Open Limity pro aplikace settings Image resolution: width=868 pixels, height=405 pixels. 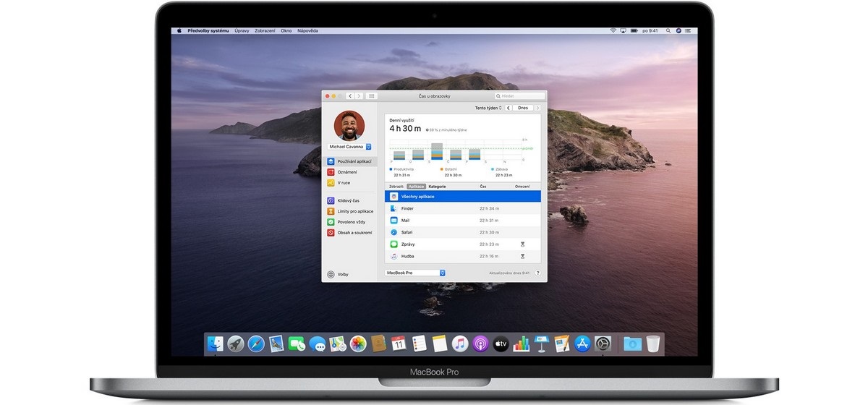click(x=351, y=211)
